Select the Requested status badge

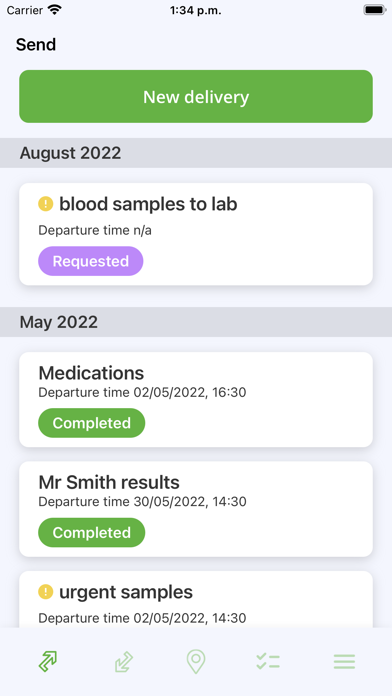(x=91, y=261)
